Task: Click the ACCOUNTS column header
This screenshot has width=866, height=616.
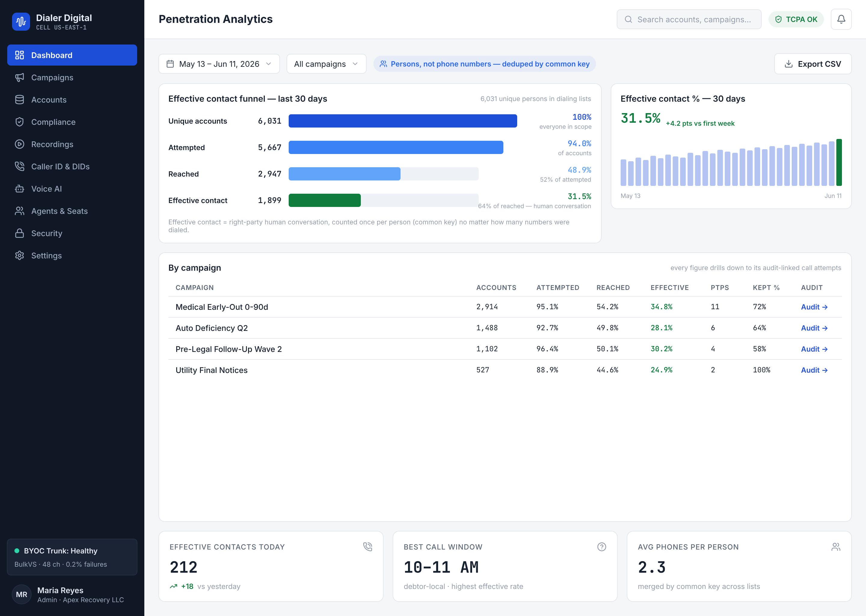Action: (x=496, y=288)
